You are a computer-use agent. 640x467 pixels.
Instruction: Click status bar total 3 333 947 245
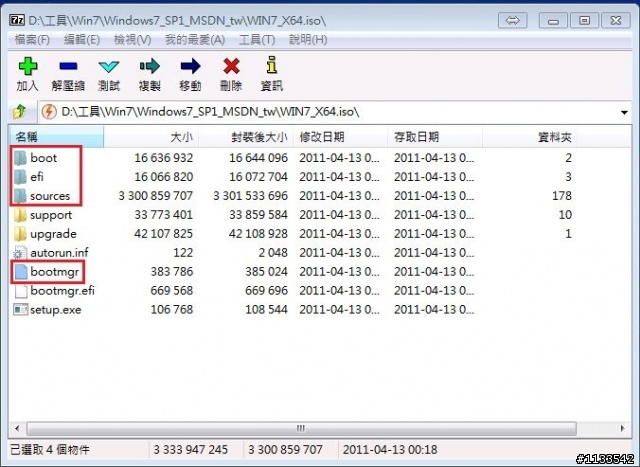click(x=190, y=450)
